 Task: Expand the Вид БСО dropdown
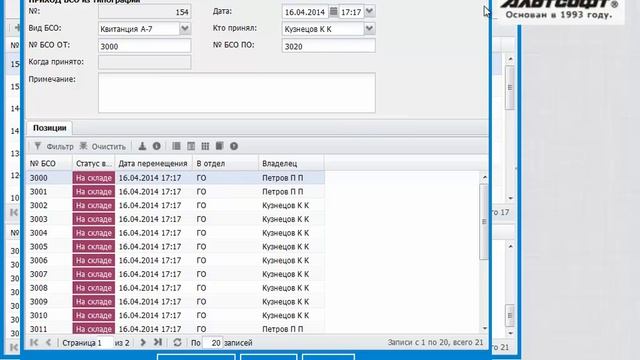[x=185, y=29]
